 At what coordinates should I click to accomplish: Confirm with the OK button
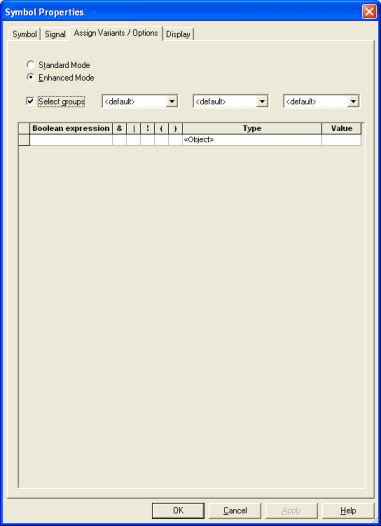coord(178,511)
